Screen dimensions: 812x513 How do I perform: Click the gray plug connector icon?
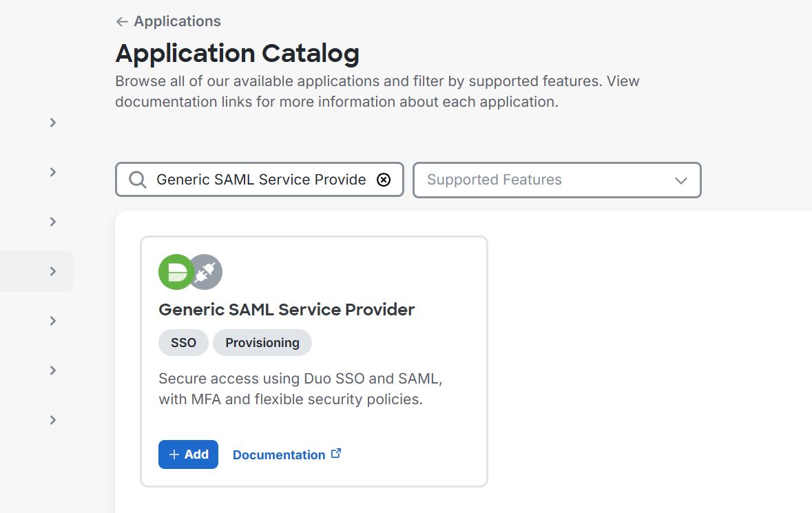pos(207,272)
